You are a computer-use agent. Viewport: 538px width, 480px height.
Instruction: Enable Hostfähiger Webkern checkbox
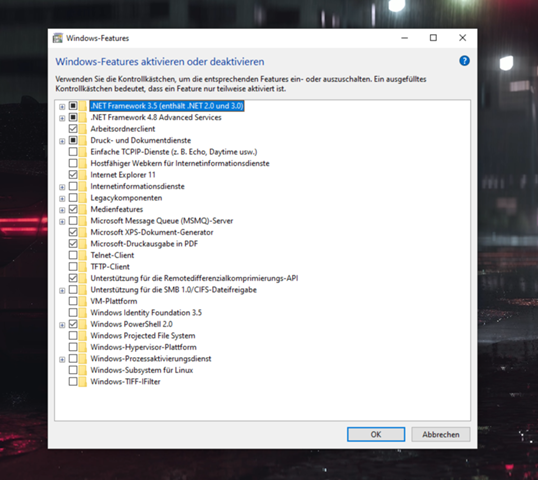click(x=73, y=163)
